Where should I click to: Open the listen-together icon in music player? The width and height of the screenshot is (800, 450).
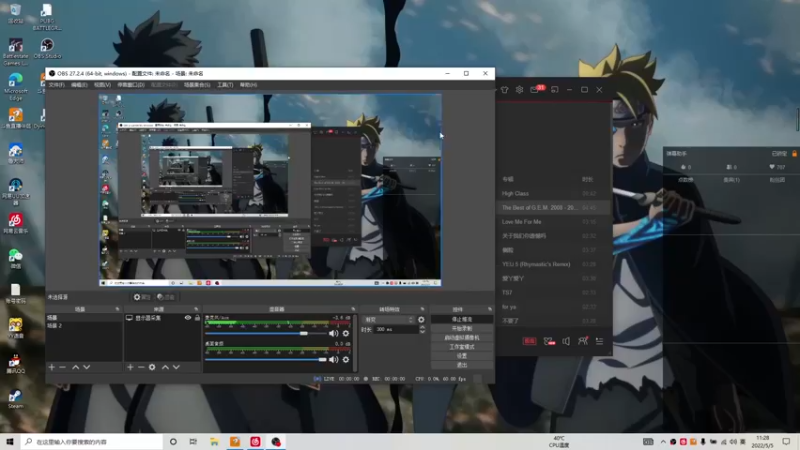583,341
